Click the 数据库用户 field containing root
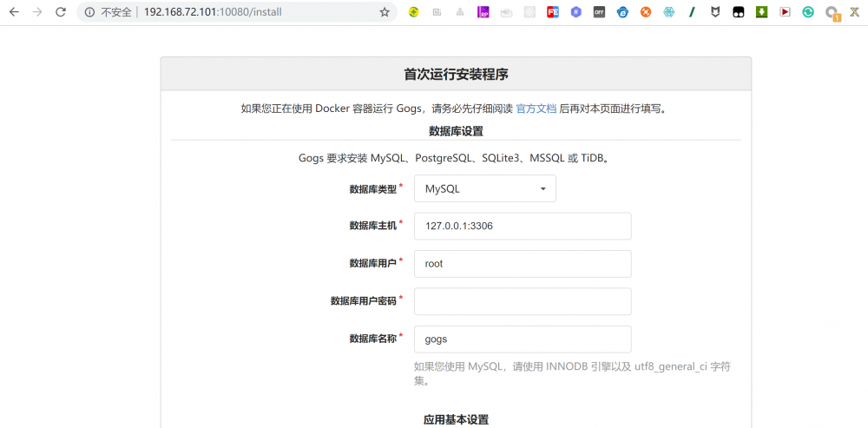 (x=523, y=264)
